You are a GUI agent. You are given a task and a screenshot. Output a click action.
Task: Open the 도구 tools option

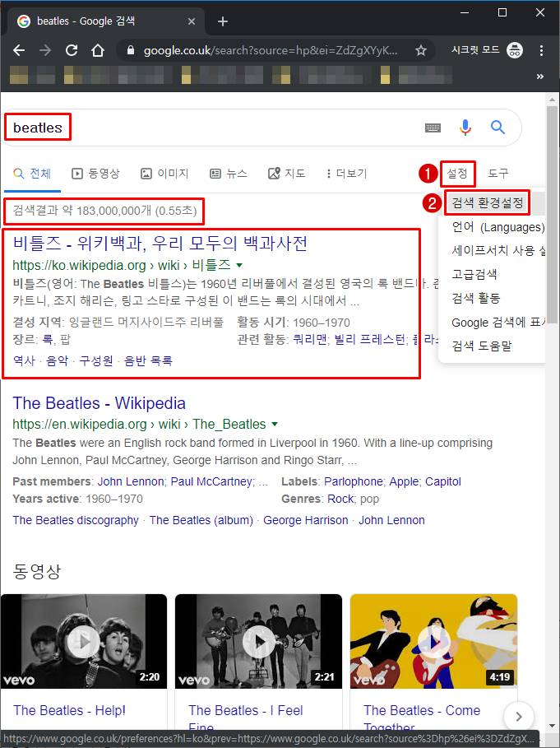tap(498, 174)
